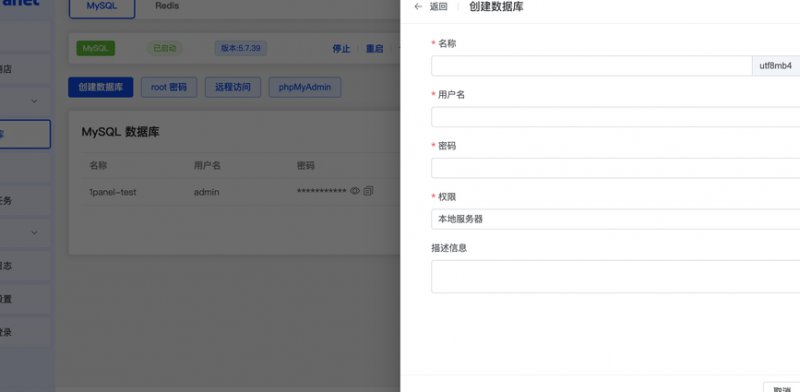Click the 远程访问 button
Screen dimensions: 800x392
[x=233, y=87]
